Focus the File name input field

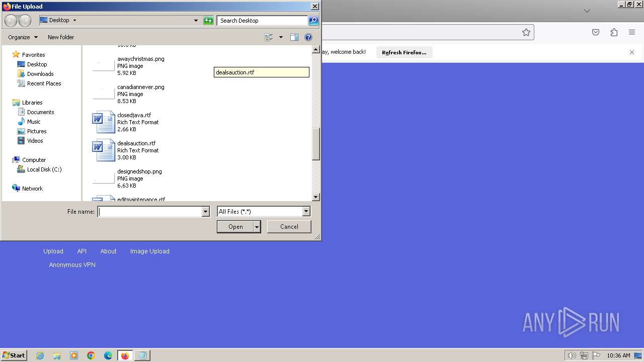click(x=150, y=212)
